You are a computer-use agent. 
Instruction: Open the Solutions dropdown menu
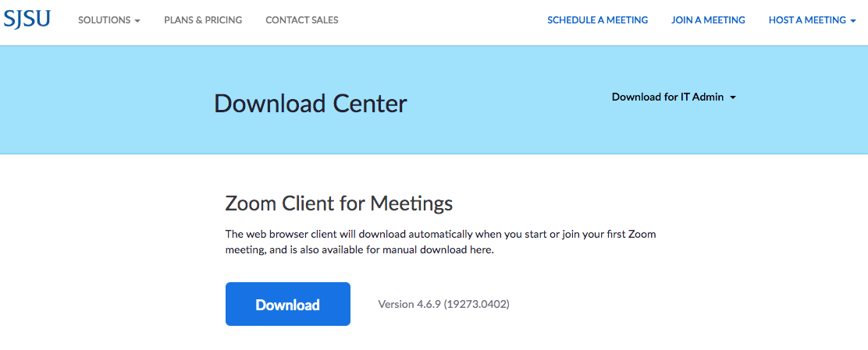pyautogui.click(x=104, y=20)
